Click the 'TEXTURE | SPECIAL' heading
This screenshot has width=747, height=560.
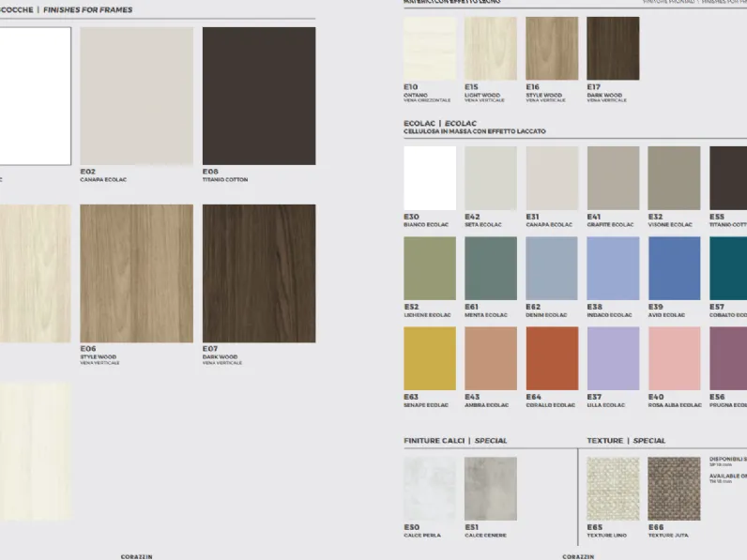pos(626,441)
